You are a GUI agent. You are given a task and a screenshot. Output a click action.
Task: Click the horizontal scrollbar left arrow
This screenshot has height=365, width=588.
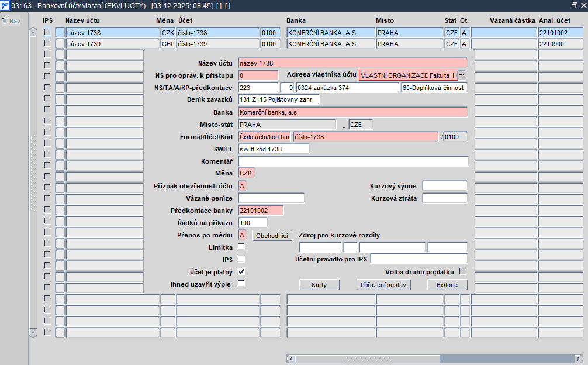coord(290,359)
